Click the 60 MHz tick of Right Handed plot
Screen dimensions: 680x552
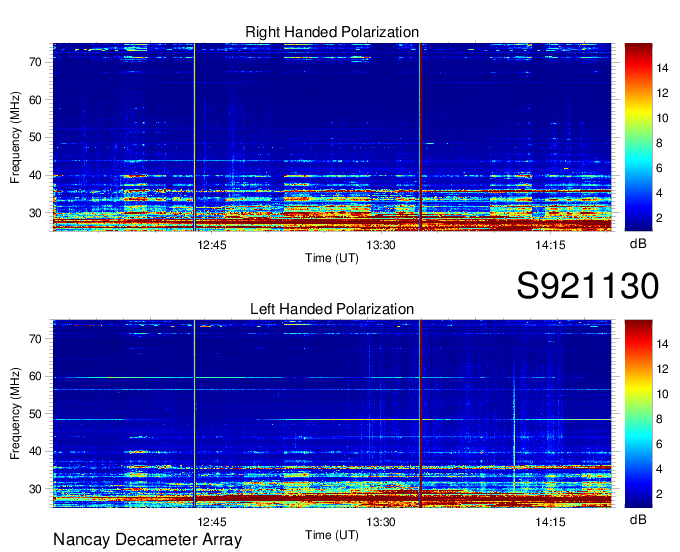[x=36, y=100]
